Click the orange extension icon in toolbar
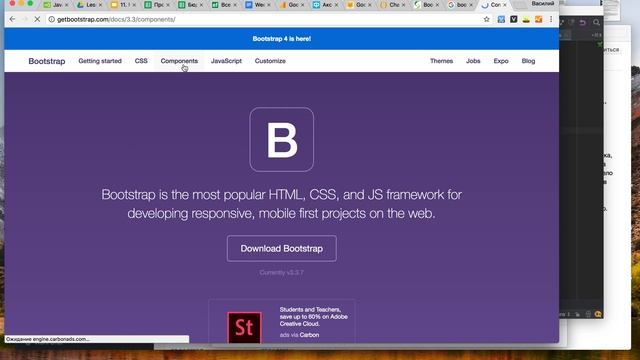This screenshot has height=360, width=640. point(538,19)
